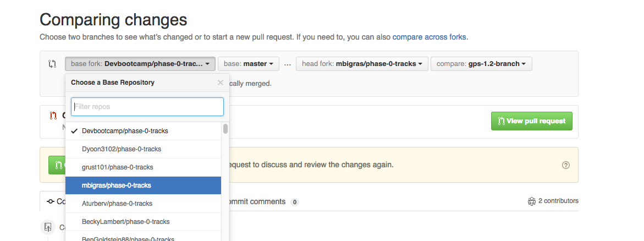Select Dyoon3102/phase-0-tracks repository

pos(144,149)
